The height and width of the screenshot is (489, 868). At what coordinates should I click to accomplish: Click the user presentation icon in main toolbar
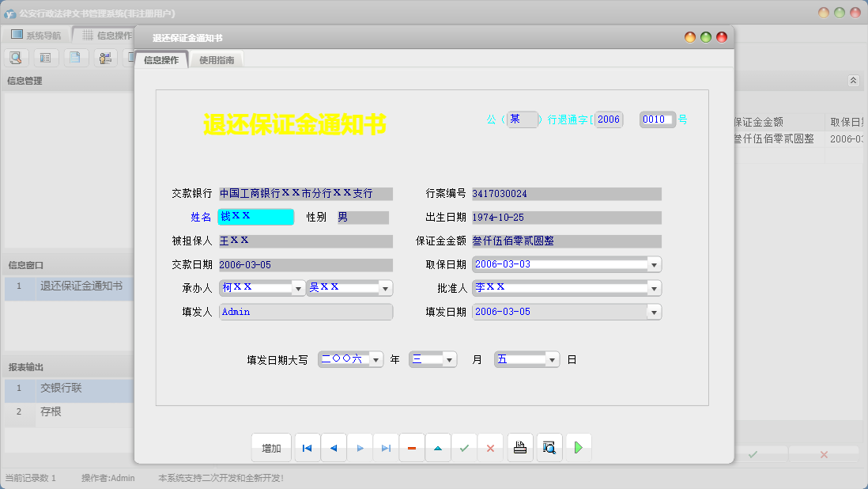click(x=104, y=57)
